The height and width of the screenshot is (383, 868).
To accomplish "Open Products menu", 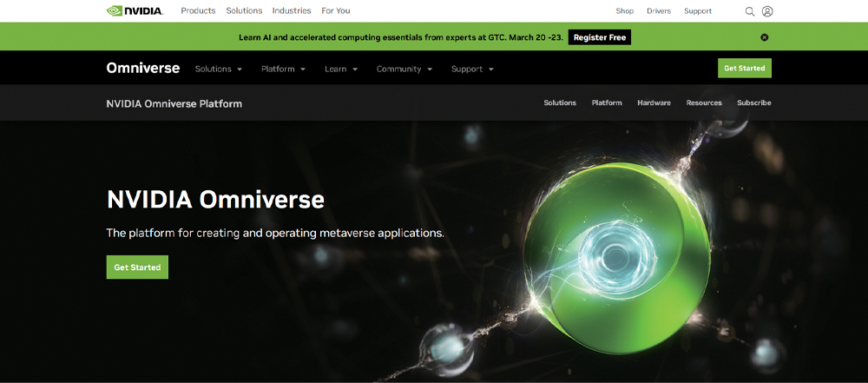I will coord(198,10).
